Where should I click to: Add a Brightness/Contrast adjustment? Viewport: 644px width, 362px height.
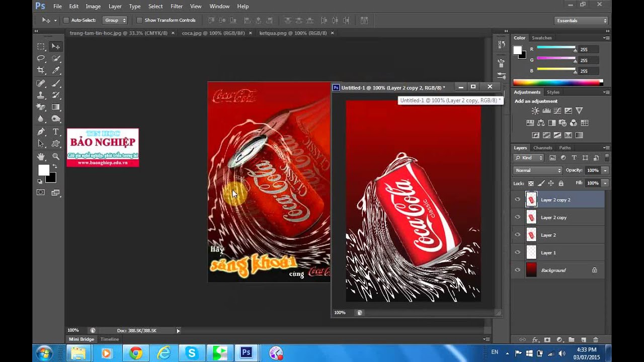coord(535,111)
